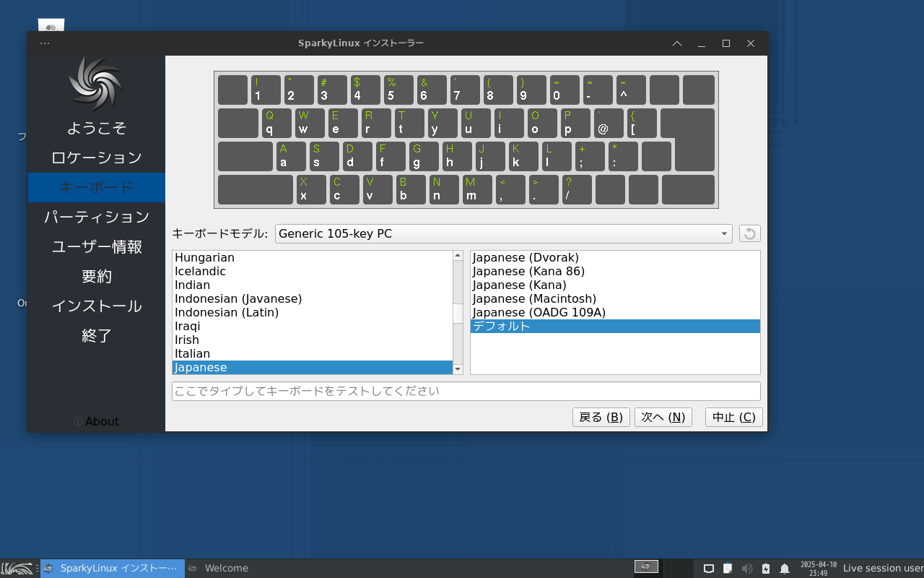The image size is (924, 578).
Task: Select Indonesian (Javanese) layout
Action: [313, 298]
